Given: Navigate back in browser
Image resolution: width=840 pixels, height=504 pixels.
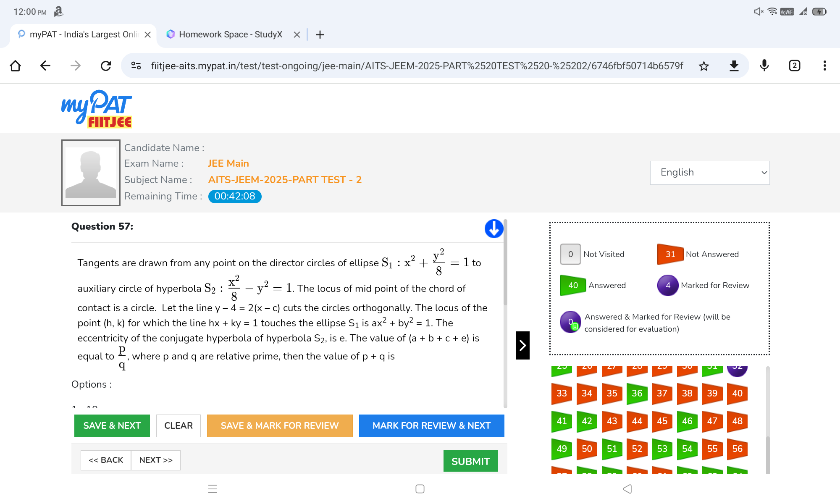Looking at the screenshot, I should click(x=45, y=66).
